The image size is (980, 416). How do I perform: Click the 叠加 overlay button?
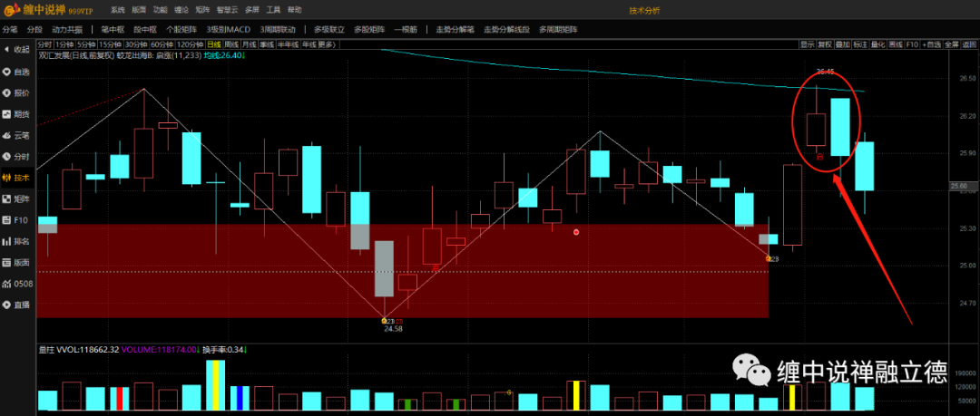pyautogui.click(x=842, y=44)
